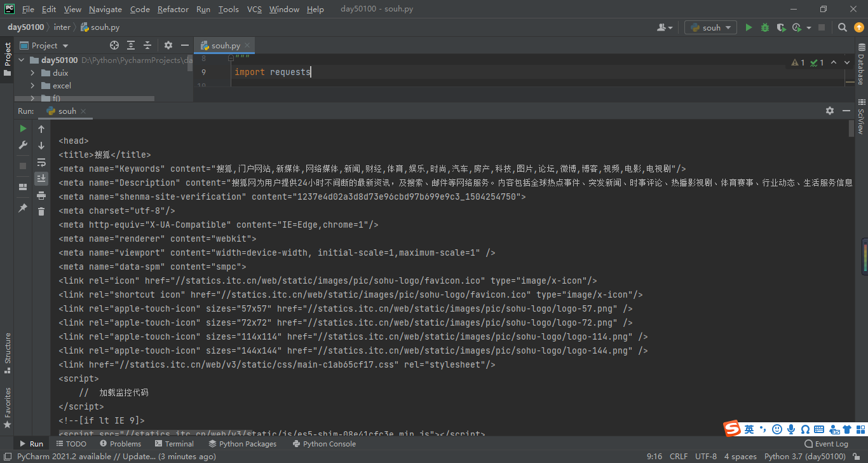Rerun souh in the Run panel
The height and width of the screenshot is (463, 868).
23,128
